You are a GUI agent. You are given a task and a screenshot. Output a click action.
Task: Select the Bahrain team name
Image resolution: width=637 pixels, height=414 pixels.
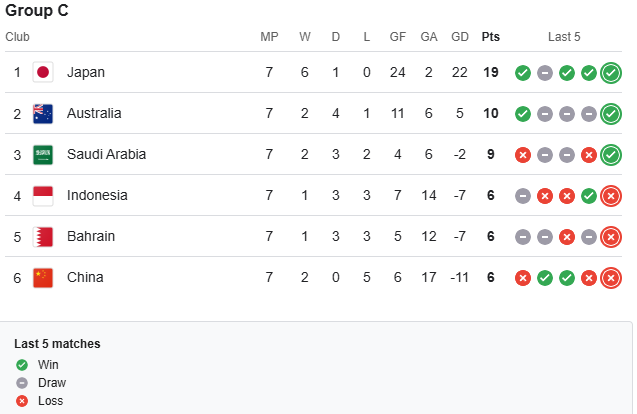click(91, 236)
